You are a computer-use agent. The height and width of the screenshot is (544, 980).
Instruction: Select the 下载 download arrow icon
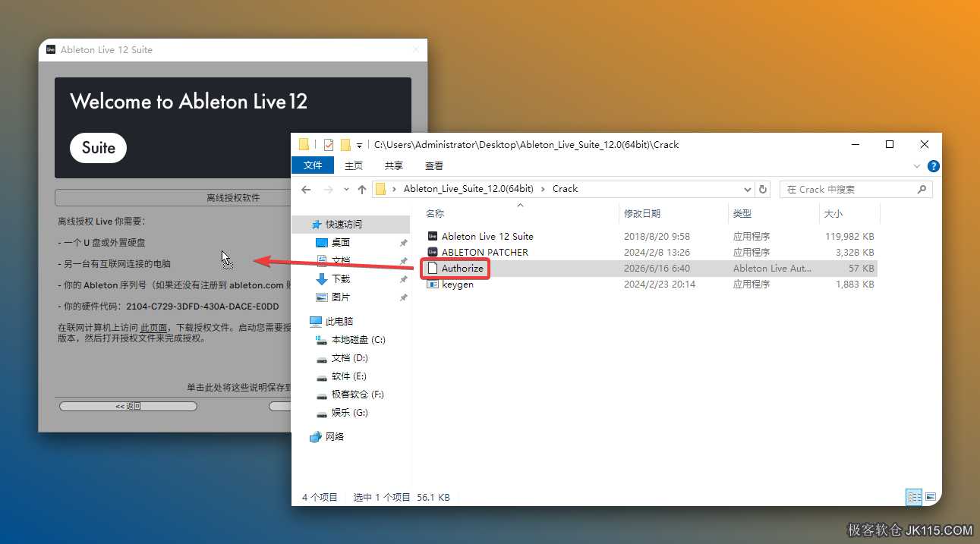(x=322, y=279)
